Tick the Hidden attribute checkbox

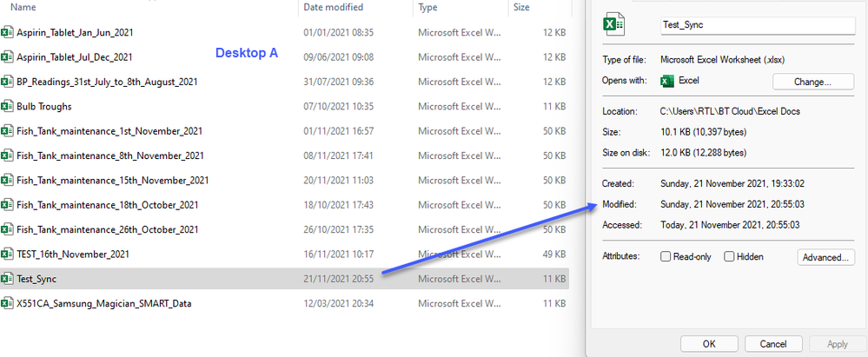(x=730, y=257)
